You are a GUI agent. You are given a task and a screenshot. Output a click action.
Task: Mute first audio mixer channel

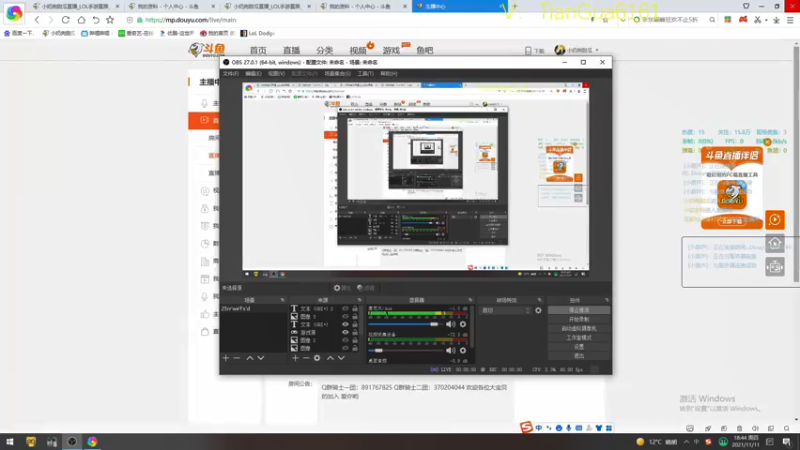tap(451, 324)
